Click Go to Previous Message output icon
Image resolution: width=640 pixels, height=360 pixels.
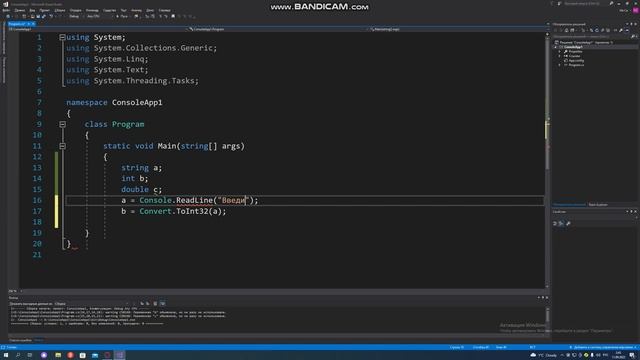coord(142,304)
